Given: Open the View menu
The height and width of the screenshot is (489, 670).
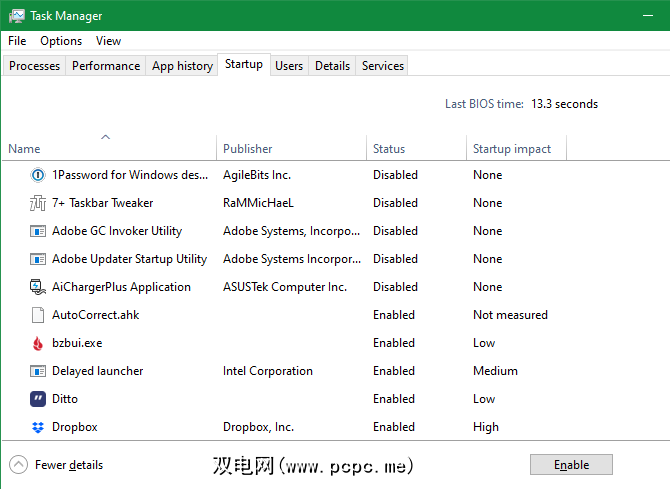Looking at the screenshot, I should tap(108, 41).
